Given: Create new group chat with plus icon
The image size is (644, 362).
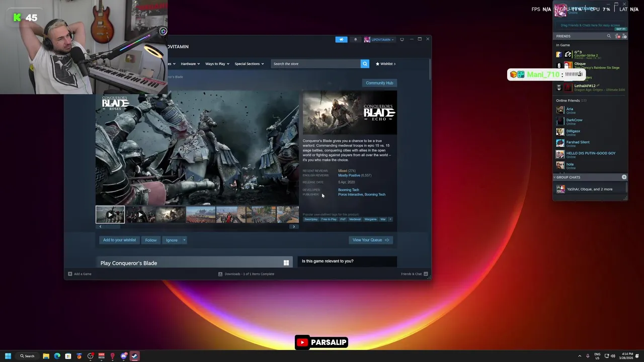Looking at the screenshot, I should [x=624, y=177].
